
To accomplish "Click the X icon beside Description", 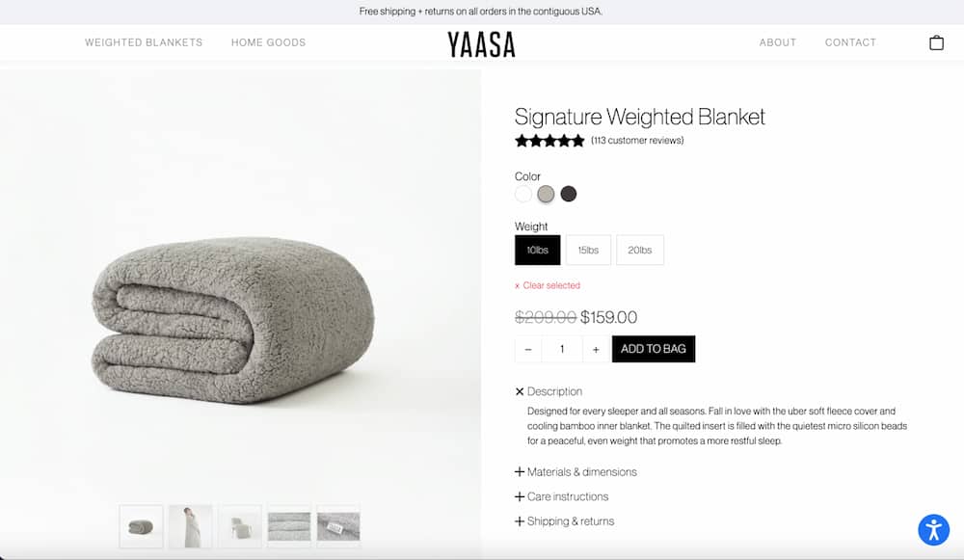I will click(x=520, y=391).
